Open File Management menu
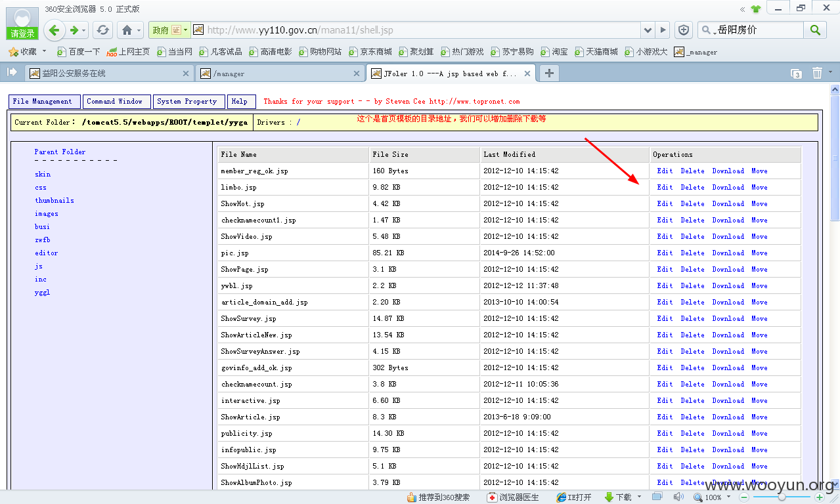The image size is (840, 504). 45,102
